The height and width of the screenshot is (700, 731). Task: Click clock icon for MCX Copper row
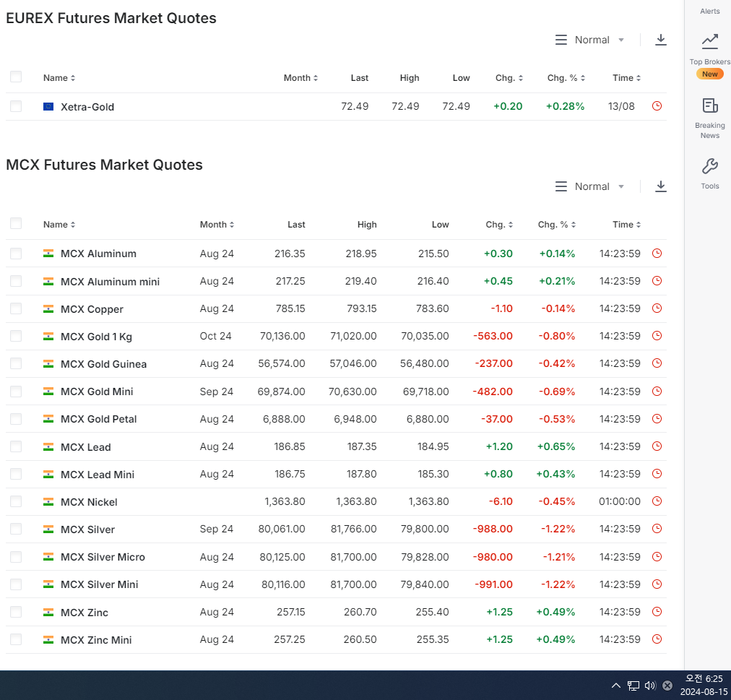point(657,308)
